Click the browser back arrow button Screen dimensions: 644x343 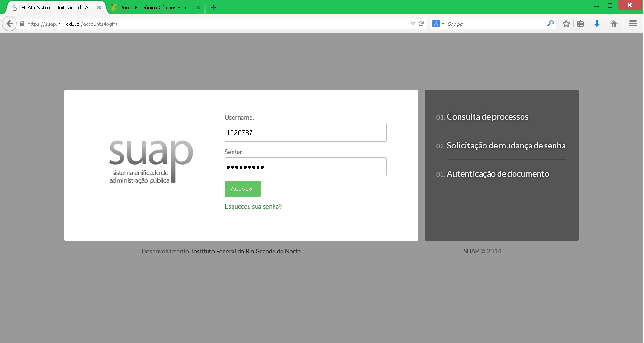click(x=9, y=24)
